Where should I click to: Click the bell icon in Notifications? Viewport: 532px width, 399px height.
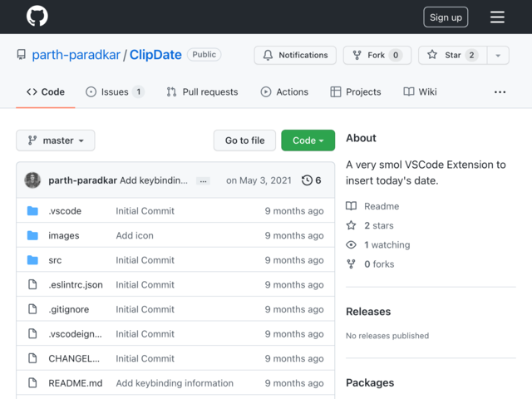[x=268, y=55]
